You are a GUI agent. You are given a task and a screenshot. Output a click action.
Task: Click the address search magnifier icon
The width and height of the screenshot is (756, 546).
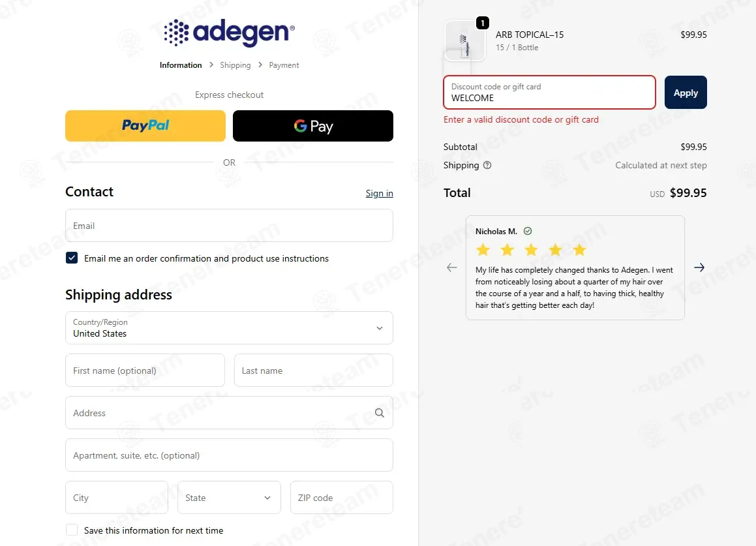380,413
